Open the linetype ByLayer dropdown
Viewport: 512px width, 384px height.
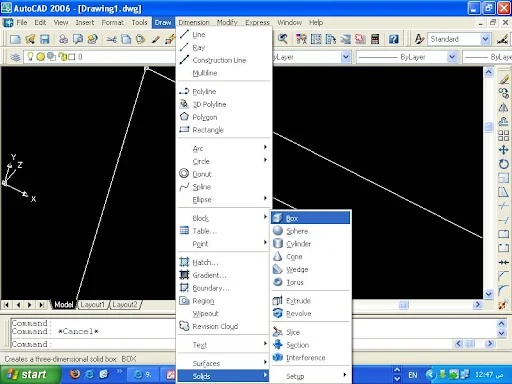(452, 57)
